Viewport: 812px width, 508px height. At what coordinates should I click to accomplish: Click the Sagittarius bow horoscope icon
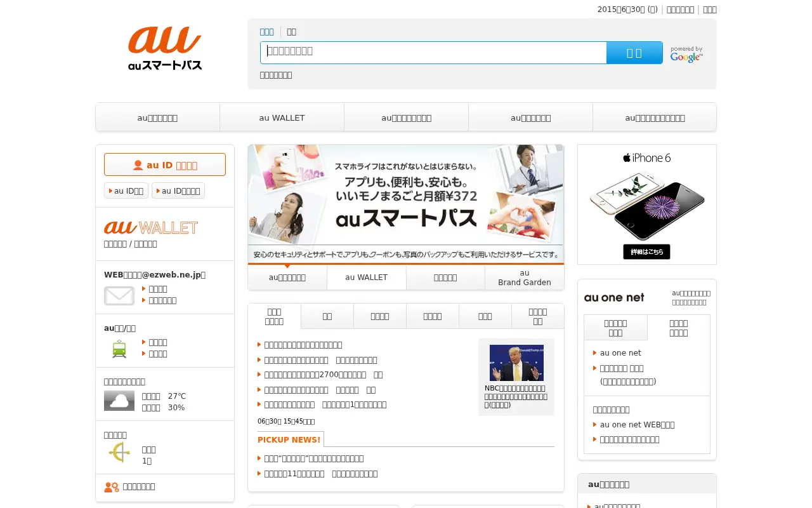(x=119, y=453)
